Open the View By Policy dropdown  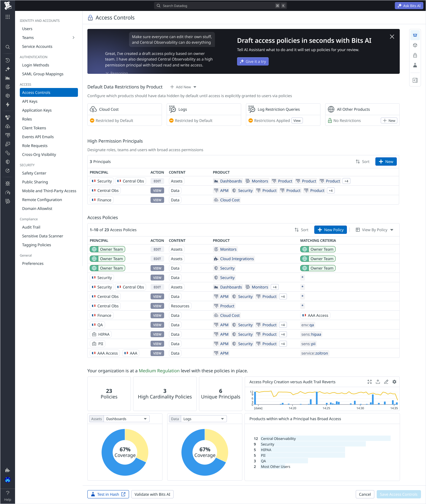coord(375,230)
